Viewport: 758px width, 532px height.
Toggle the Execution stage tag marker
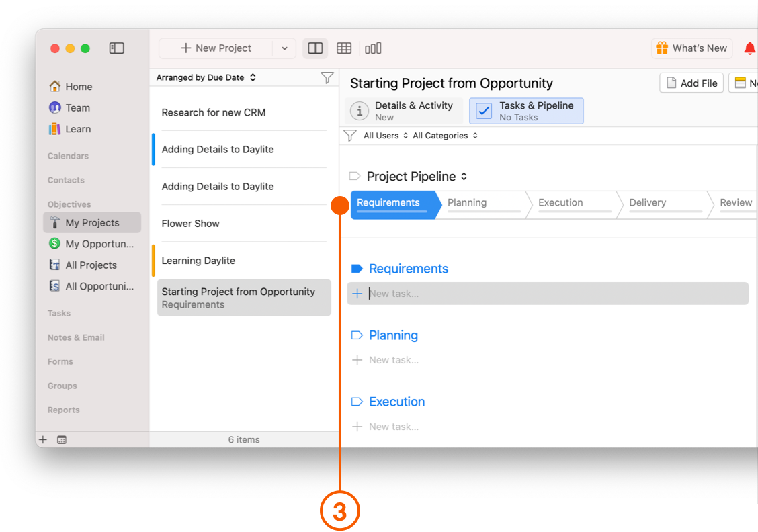(357, 402)
